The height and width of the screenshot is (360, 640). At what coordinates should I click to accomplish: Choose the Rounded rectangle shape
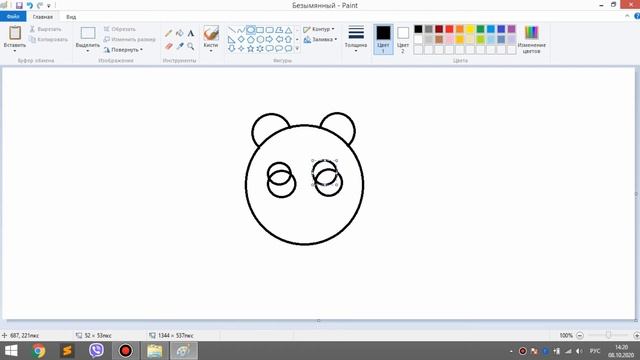pyautogui.click(x=269, y=30)
